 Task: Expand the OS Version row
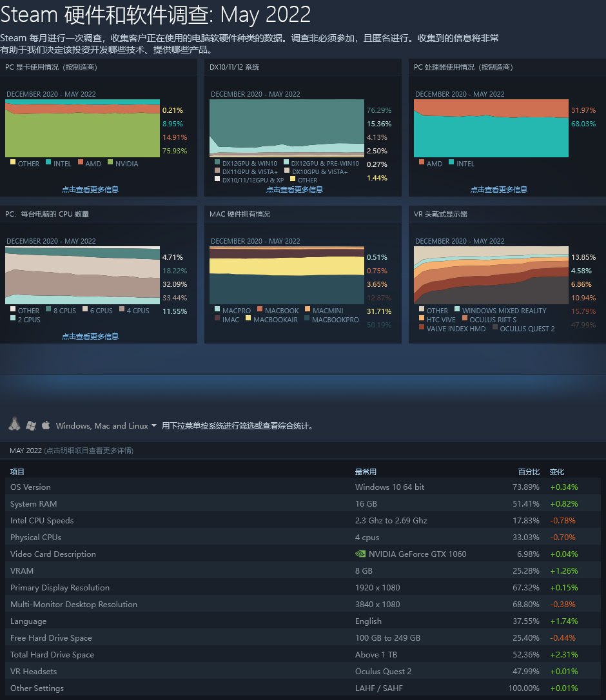click(30, 487)
